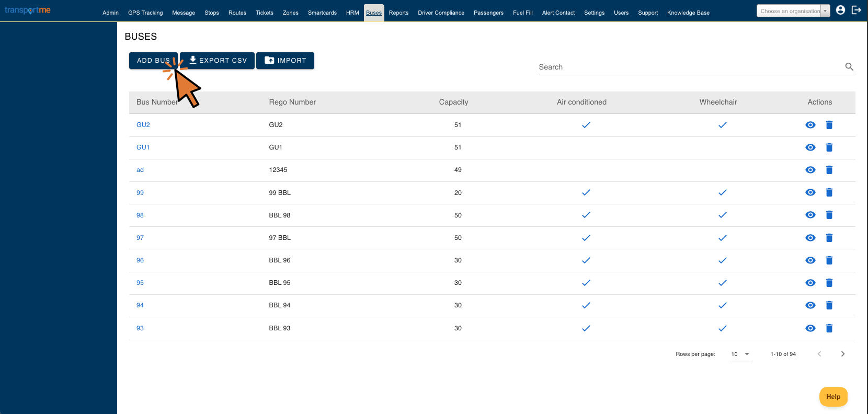The width and height of the screenshot is (868, 414).
Task: Open bus number link 99
Action: point(140,193)
